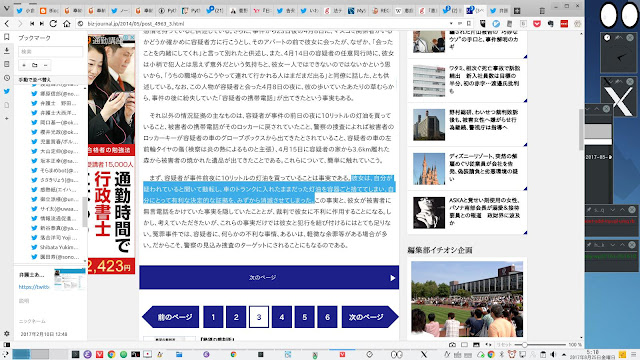640x360 pixels.
Task: Open the History panel
Action: click(7, 78)
